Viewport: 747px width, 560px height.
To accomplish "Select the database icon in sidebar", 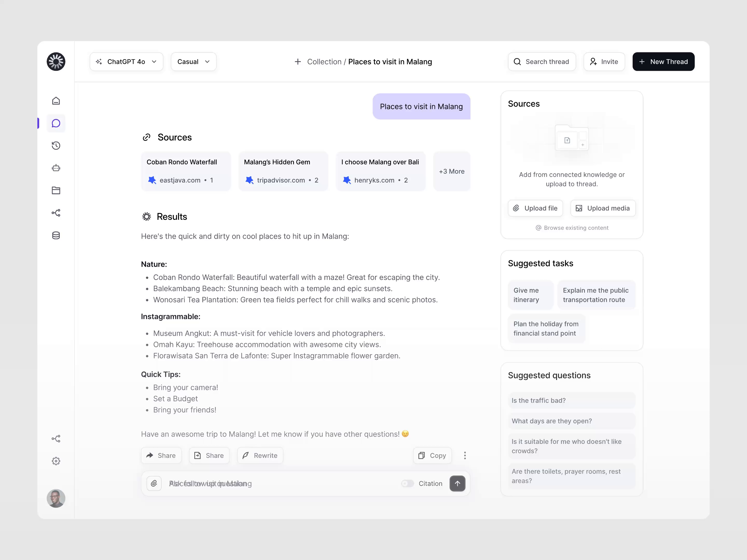I will [56, 235].
